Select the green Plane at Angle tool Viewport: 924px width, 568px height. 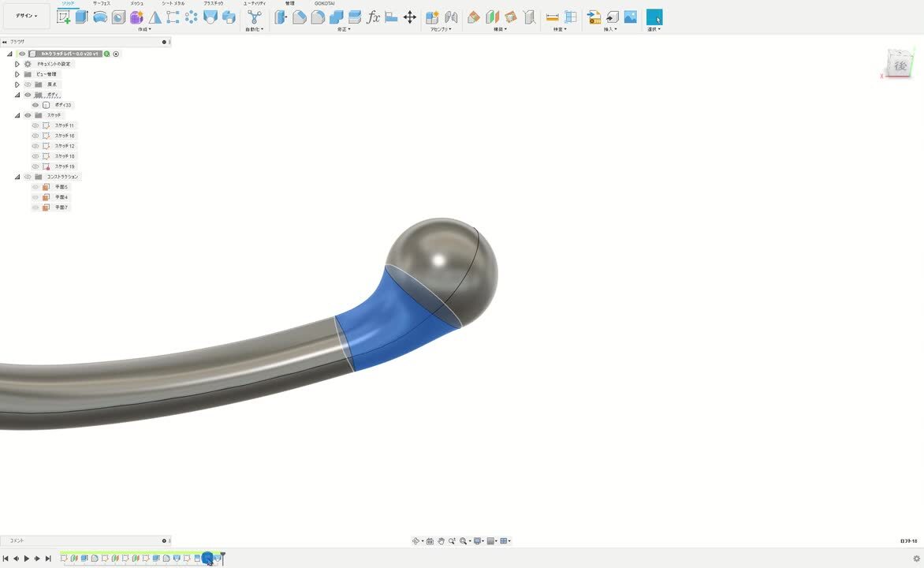pos(492,17)
